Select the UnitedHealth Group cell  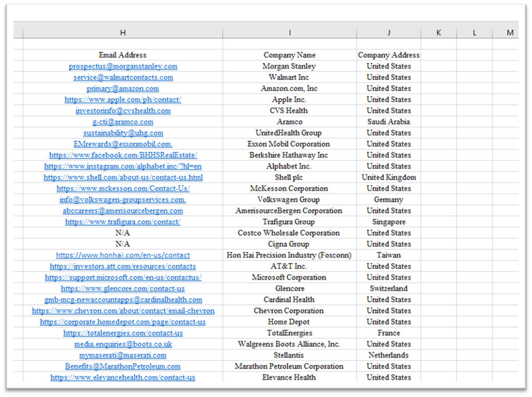click(290, 133)
